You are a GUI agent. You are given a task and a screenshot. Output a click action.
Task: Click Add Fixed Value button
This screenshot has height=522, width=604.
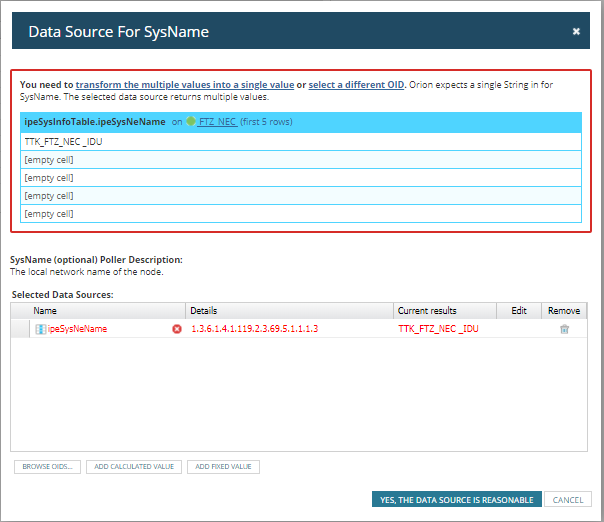pos(223,467)
